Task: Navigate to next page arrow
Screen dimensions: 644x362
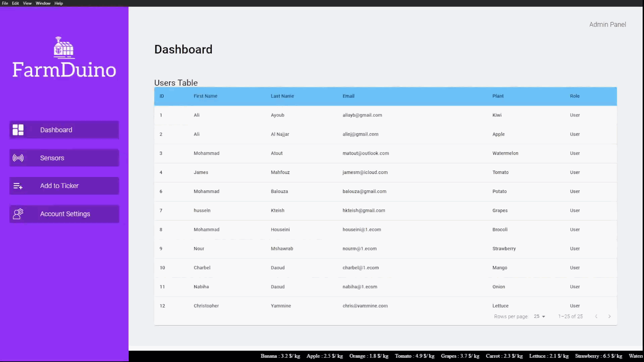Action: [609, 316]
